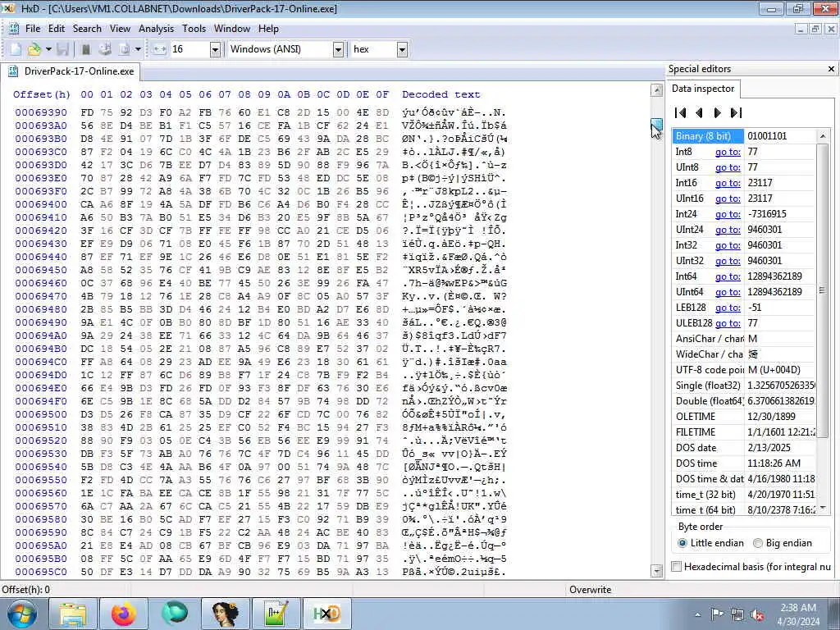Switch to the Data inspector tab
Image resolution: width=840 pixels, height=630 pixels.
[702, 89]
